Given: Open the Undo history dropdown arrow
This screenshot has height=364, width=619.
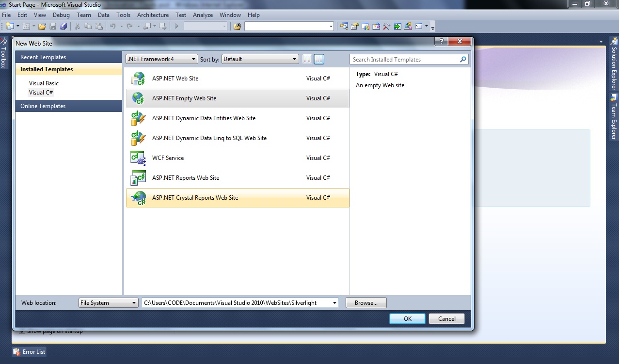Looking at the screenshot, I should pyautogui.click(x=121, y=26).
